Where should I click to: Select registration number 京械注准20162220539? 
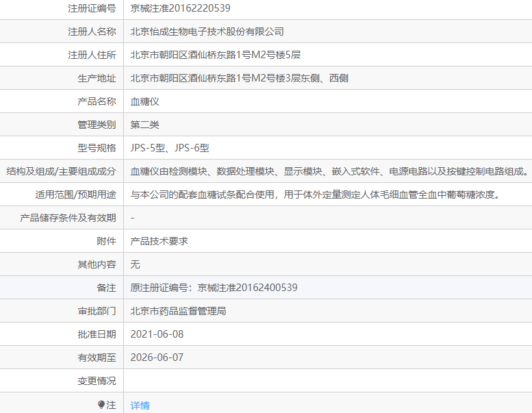[x=180, y=8]
